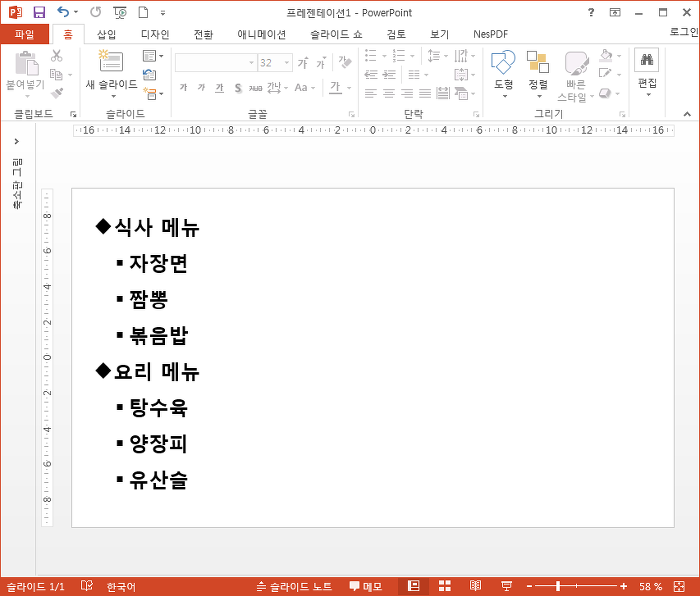Click the Redo icon in quick access toolbar
Image resolution: width=700 pixels, height=596 pixels.
(x=95, y=12)
